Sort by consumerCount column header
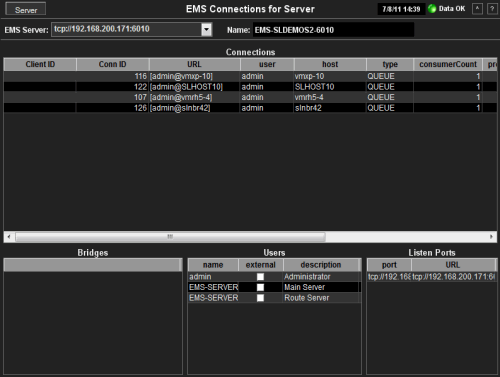This screenshot has width=500, height=377. 448,64
